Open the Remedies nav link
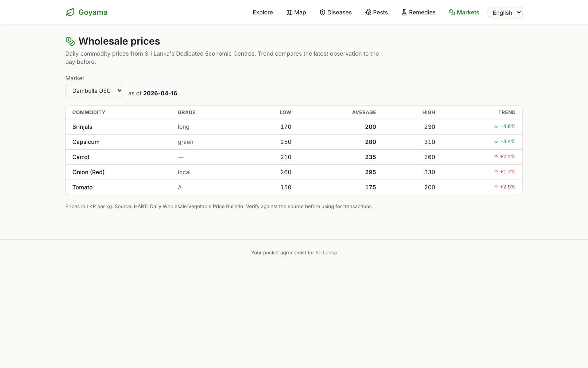This screenshot has width=588, height=368. [418, 12]
